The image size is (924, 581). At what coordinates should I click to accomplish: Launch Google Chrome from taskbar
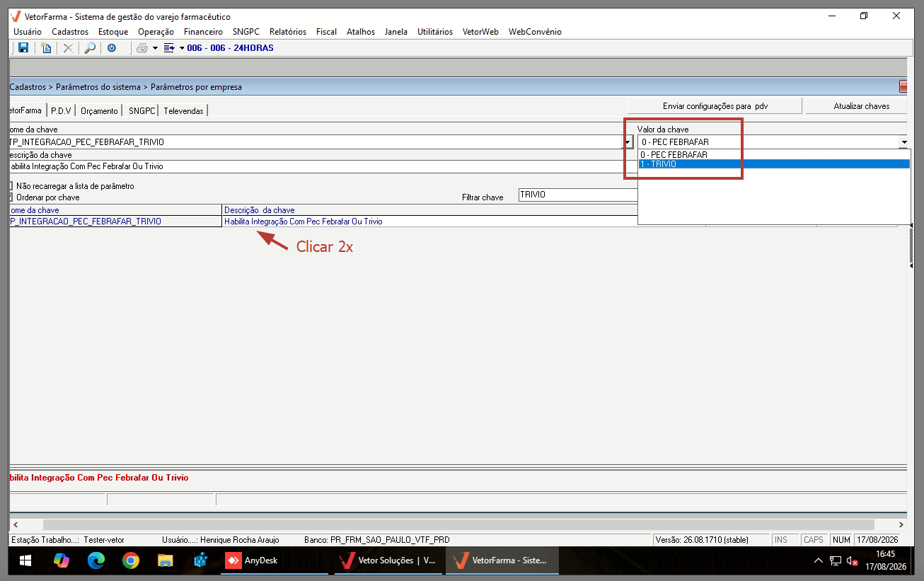(131, 560)
